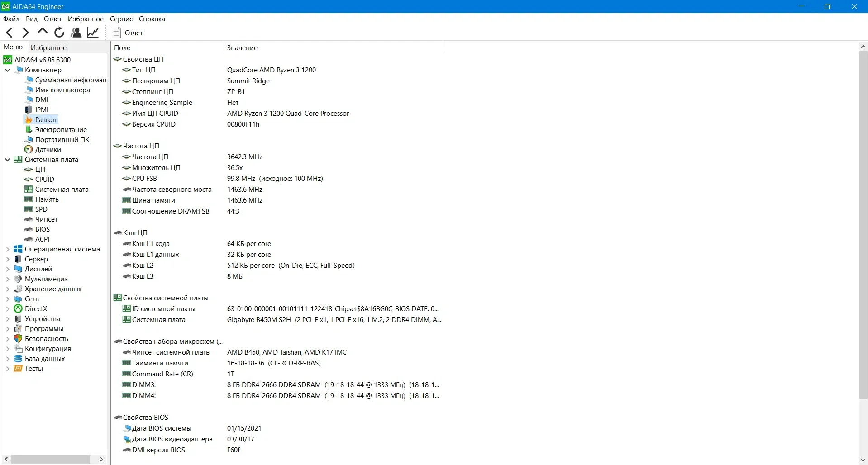868x465 pixels.
Task: Refresh the page with the circular arrow icon
Action: [59, 33]
